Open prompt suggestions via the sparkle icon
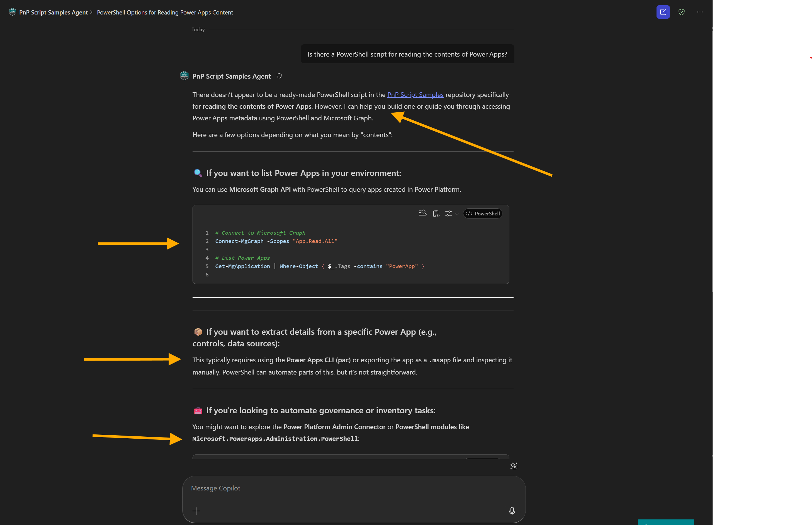This screenshot has height=525, width=812. pyautogui.click(x=514, y=466)
